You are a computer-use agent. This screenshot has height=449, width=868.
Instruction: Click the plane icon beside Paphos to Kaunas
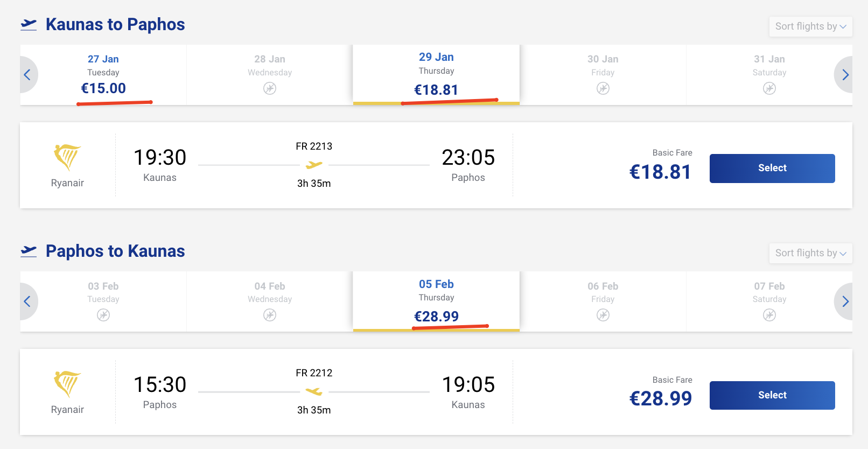29,251
